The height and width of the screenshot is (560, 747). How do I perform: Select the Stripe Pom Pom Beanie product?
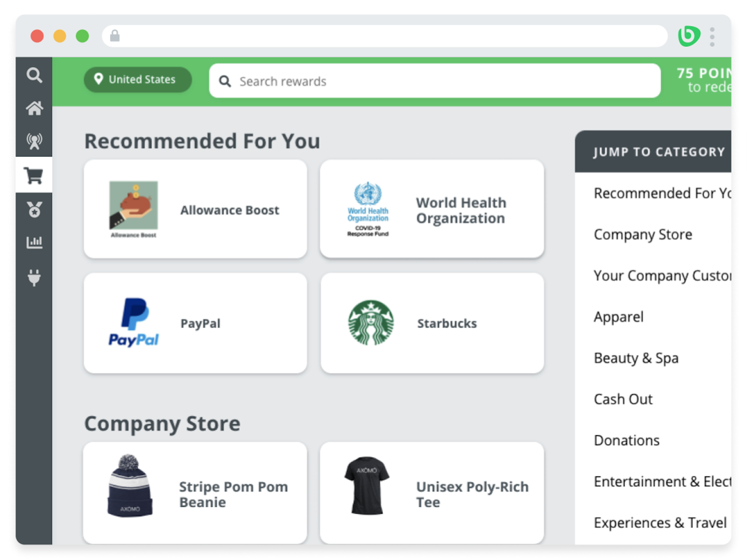195,493
